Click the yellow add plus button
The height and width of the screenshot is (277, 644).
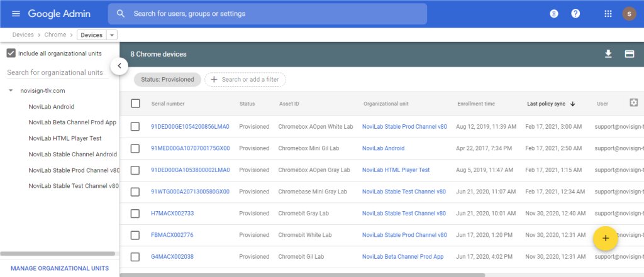tap(606, 239)
